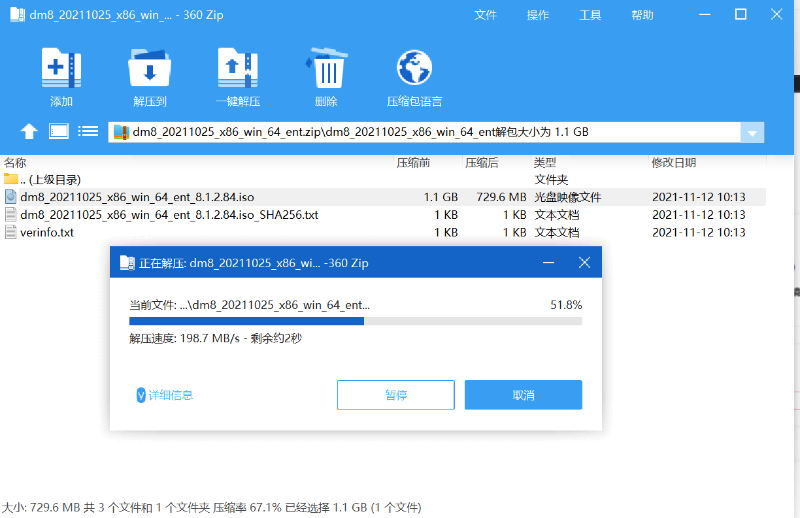
Task: Minimize the extraction progress dialog
Action: (548, 263)
